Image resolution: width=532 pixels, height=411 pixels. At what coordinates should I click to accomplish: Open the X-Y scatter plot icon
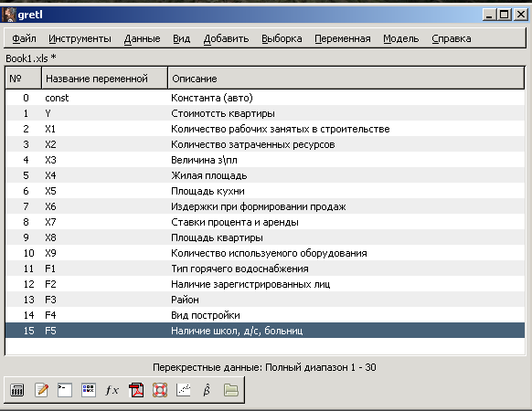coord(184,390)
